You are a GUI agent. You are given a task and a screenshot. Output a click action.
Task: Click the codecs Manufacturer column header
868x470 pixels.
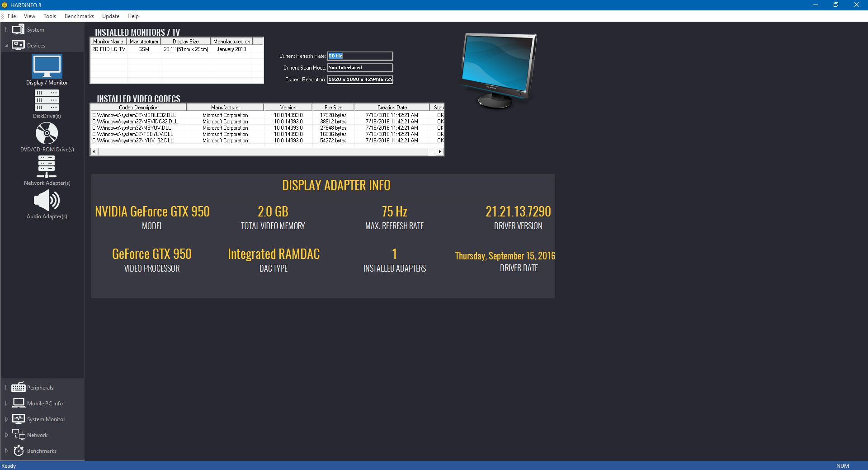(x=225, y=108)
